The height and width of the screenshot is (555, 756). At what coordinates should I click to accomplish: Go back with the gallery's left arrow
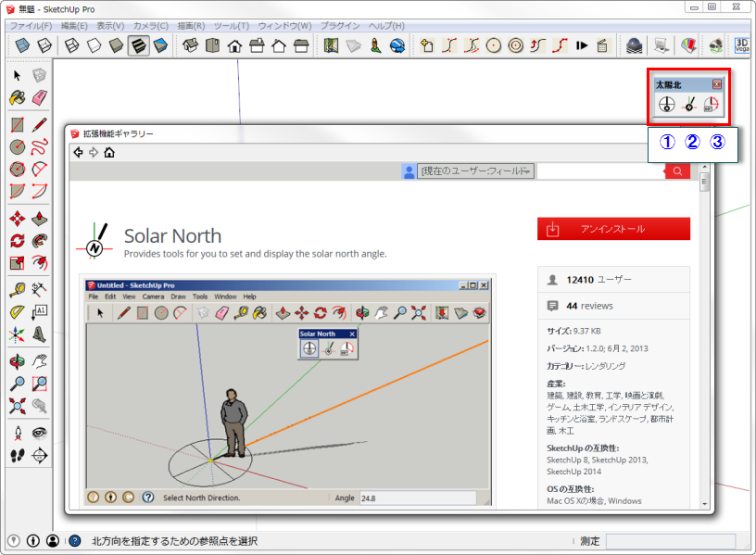pyautogui.click(x=78, y=152)
